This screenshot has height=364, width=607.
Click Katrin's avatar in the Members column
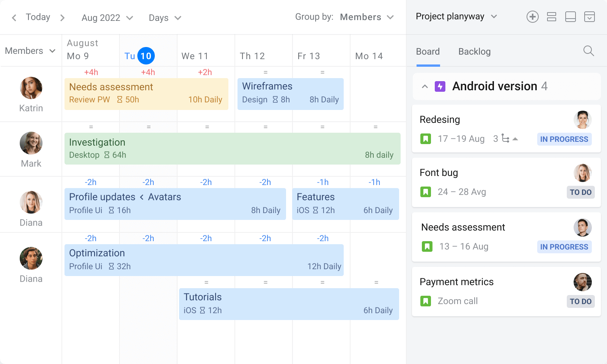(31, 88)
